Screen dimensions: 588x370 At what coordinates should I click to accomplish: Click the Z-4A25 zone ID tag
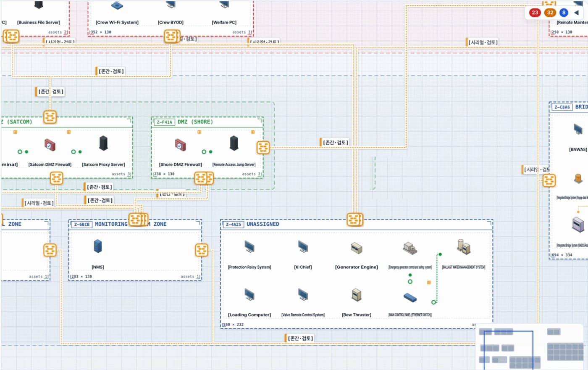234,225
